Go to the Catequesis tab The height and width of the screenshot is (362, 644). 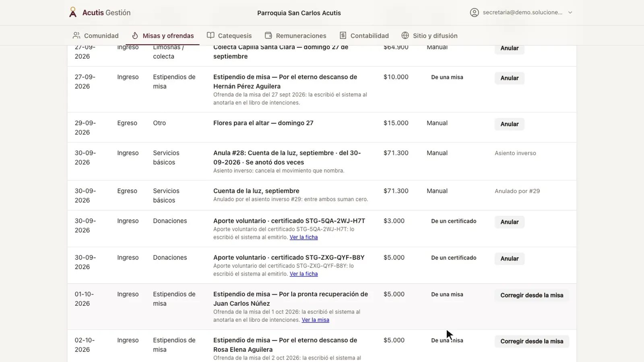(229, 35)
